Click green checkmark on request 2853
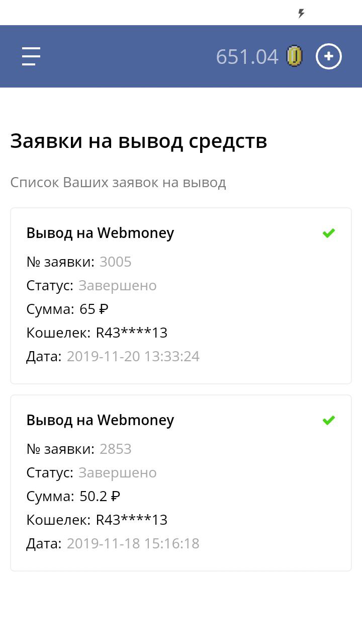362x644 pixels. click(x=329, y=420)
